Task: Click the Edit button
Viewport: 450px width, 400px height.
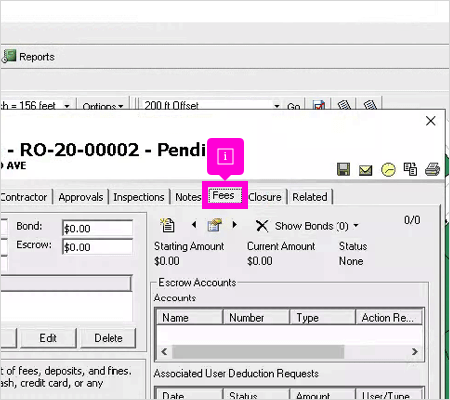Action: [48, 338]
